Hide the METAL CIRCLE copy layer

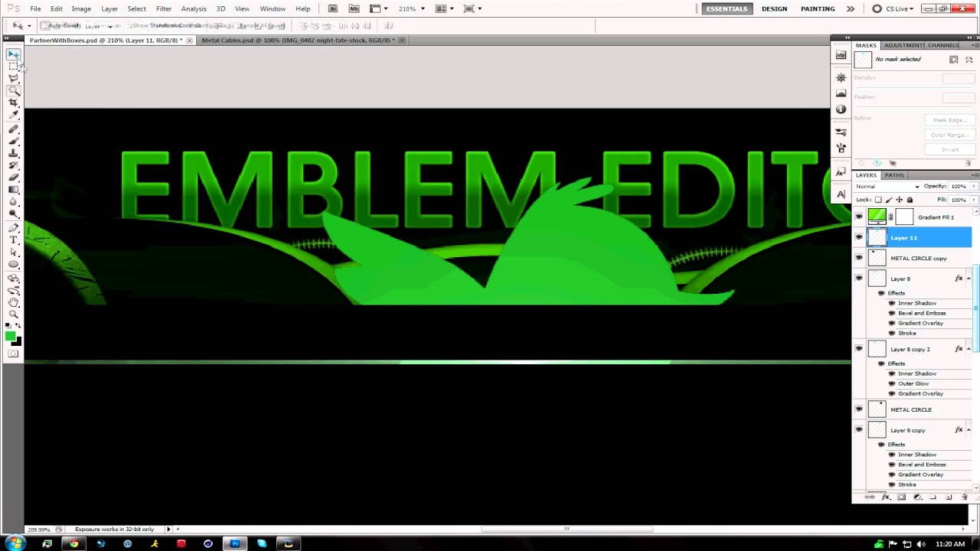[x=858, y=259]
